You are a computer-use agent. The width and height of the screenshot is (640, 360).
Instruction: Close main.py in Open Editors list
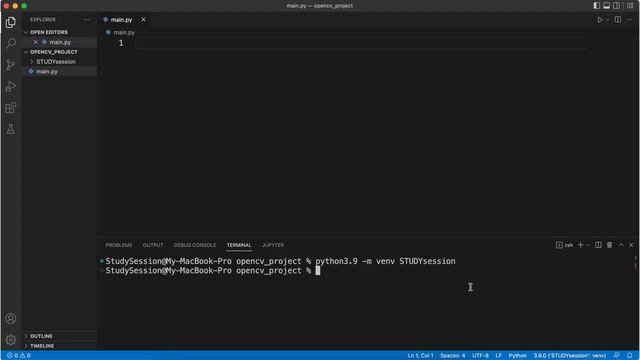coord(36,42)
